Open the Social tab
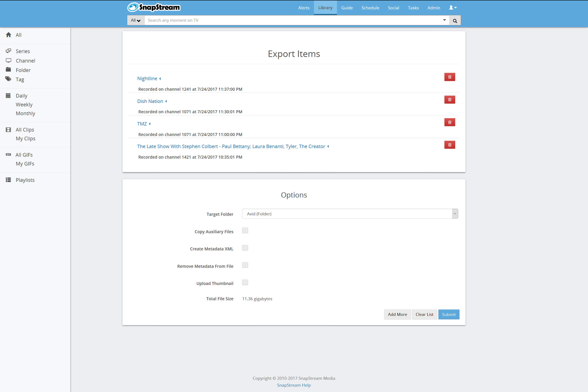The height and width of the screenshot is (392, 588). pos(394,8)
